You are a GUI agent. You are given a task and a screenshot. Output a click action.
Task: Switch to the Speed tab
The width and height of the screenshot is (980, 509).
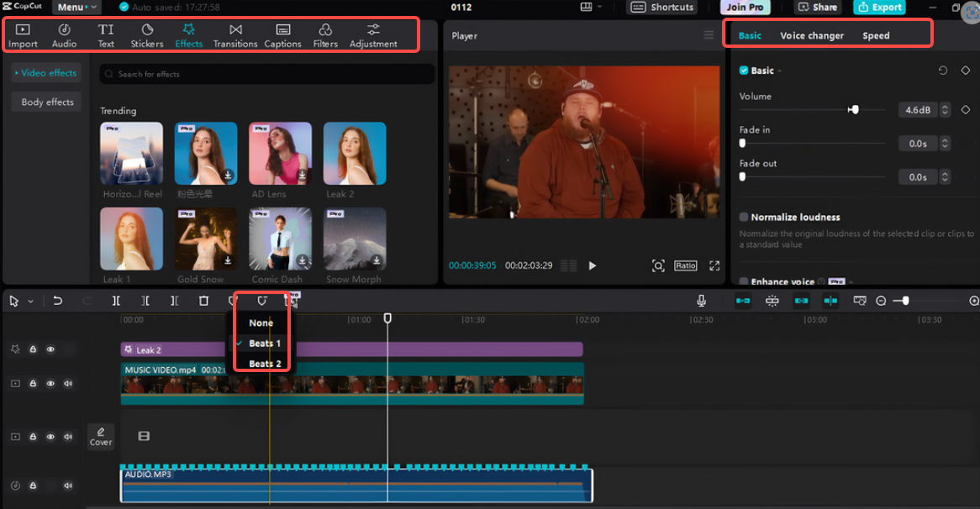876,35
